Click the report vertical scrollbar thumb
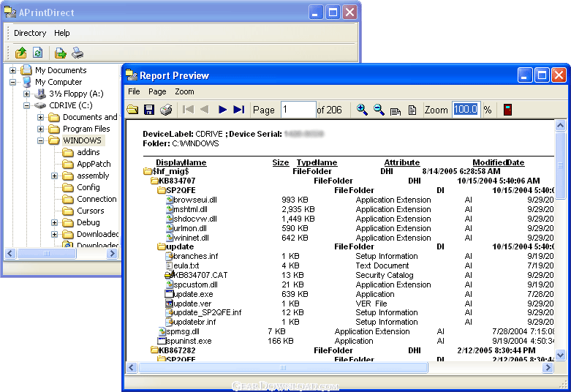Screen dimensions: 571x392 (x=560, y=165)
